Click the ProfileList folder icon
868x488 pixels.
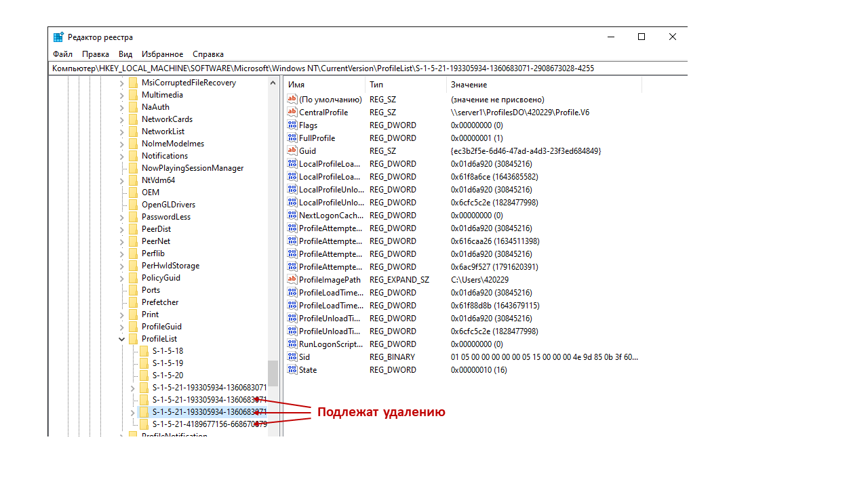click(133, 339)
